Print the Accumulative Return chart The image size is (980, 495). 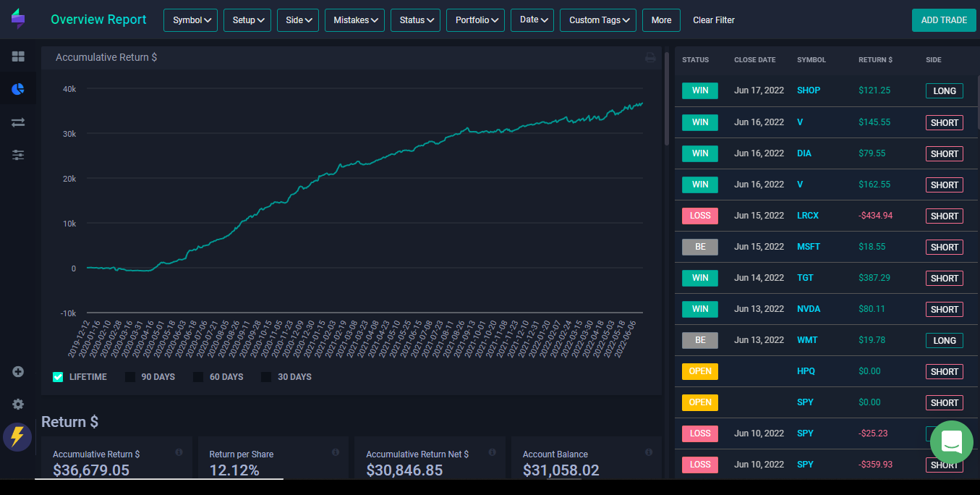pyautogui.click(x=650, y=58)
